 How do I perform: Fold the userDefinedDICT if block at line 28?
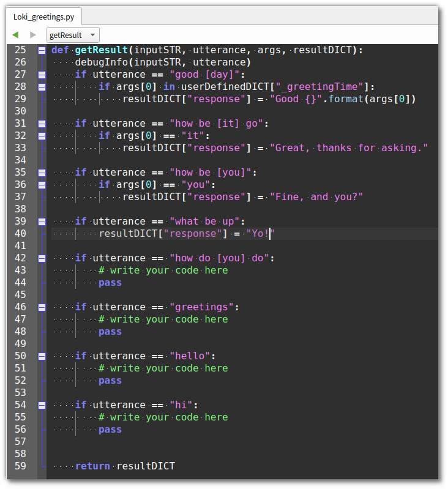pyautogui.click(x=42, y=87)
